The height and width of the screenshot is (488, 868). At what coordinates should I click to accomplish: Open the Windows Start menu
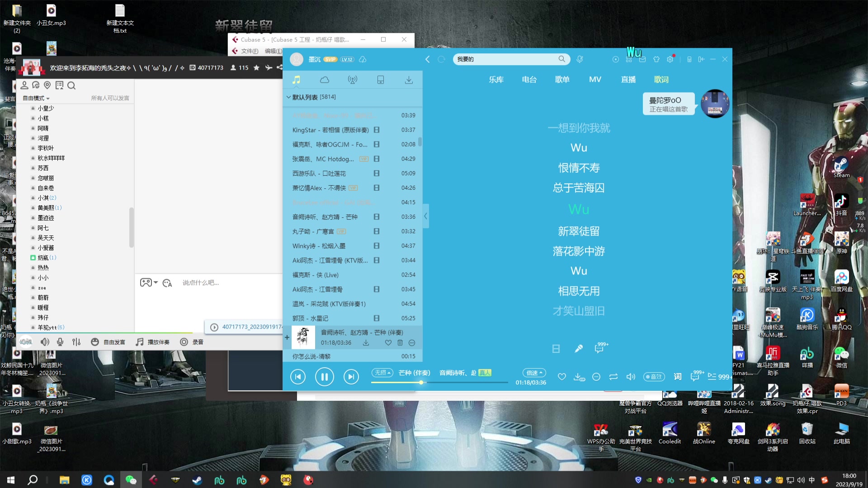[11, 480]
